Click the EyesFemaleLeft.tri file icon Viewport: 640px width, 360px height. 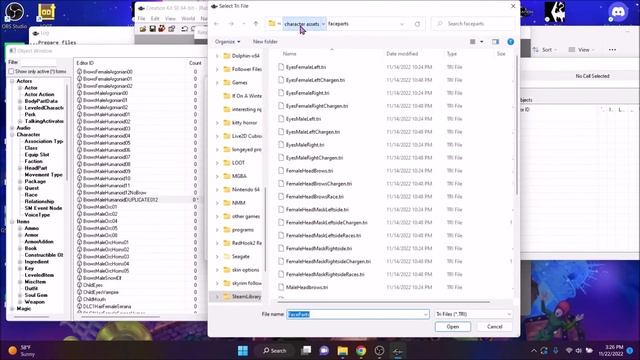281,67
